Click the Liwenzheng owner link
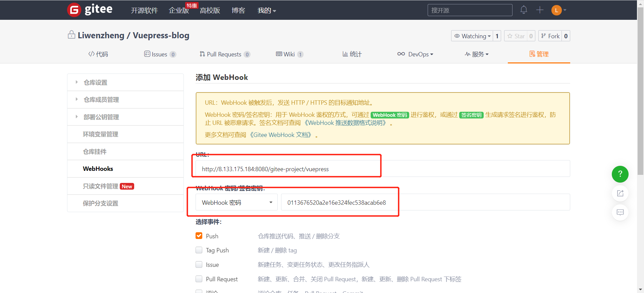The width and height of the screenshot is (644, 293). [101, 35]
